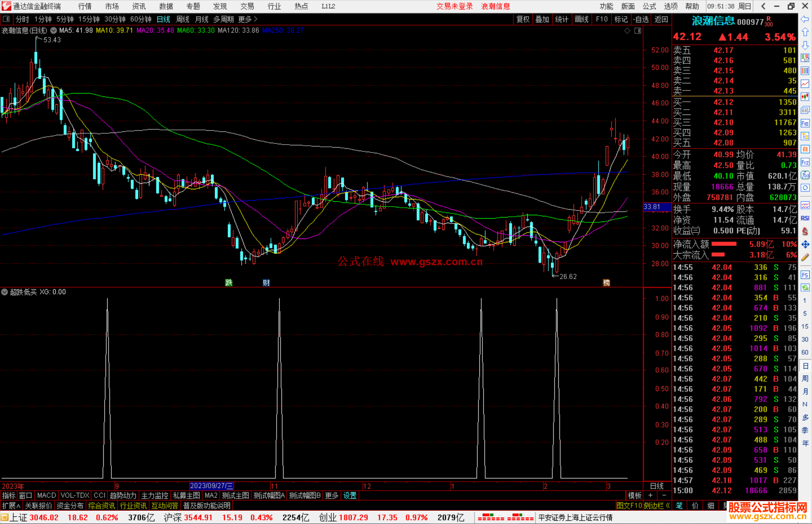Click the RSI indicator icon in sidebar
Viewport: 812px width, 524px height.
point(805,218)
